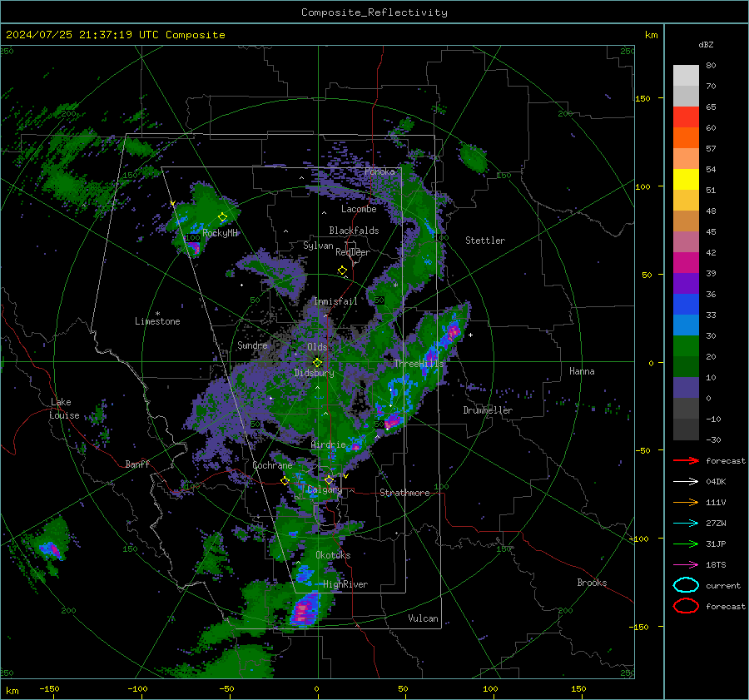749x700 pixels.
Task: Click the yellow diamond marker beside RockyMH
Action: tap(222, 217)
